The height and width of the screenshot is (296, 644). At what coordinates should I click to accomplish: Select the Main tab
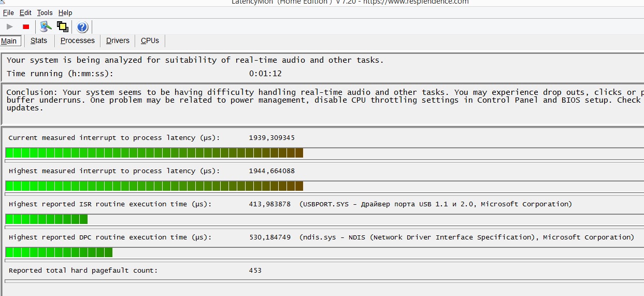pyautogui.click(x=9, y=41)
